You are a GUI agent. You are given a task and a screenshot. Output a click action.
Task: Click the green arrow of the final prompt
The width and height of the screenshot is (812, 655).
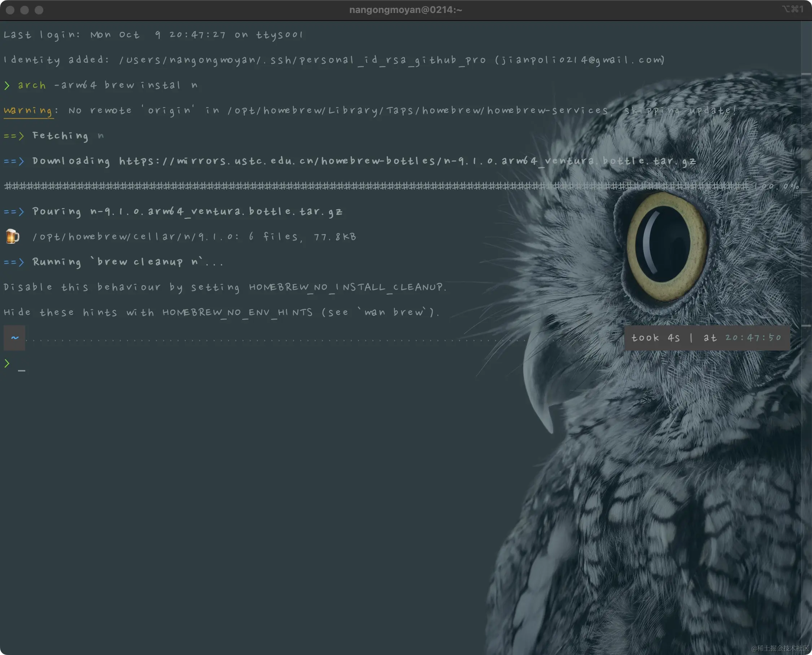pyautogui.click(x=7, y=363)
